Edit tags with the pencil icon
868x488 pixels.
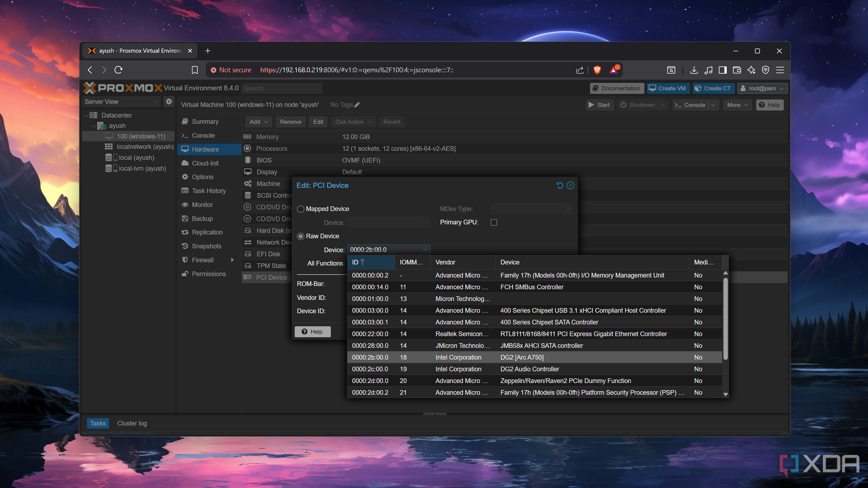(357, 105)
